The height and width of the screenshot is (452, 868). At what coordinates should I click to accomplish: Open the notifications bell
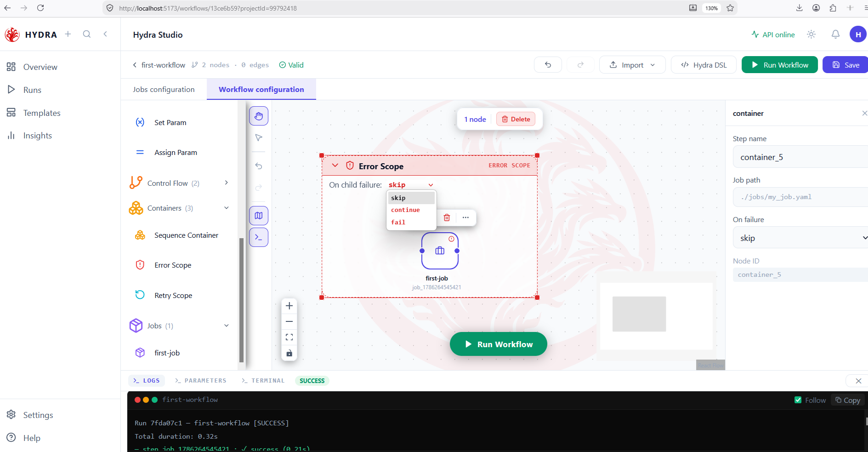click(x=835, y=34)
